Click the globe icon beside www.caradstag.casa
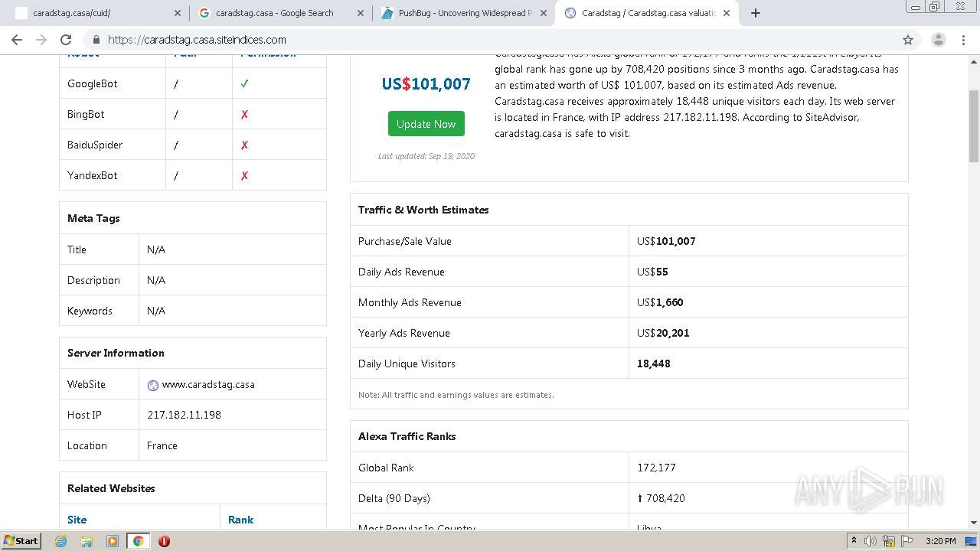The height and width of the screenshot is (551, 980). (x=153, y=385)
